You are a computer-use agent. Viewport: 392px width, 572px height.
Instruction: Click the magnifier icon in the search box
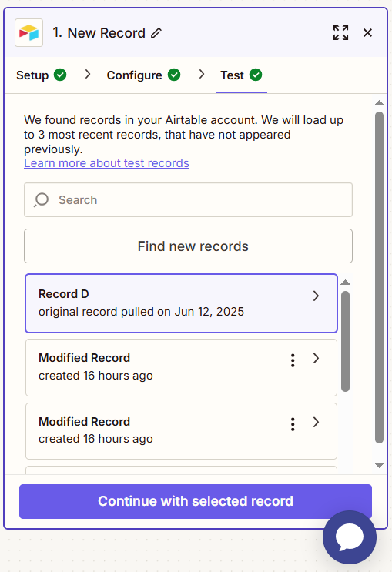(x=41, y=200)
